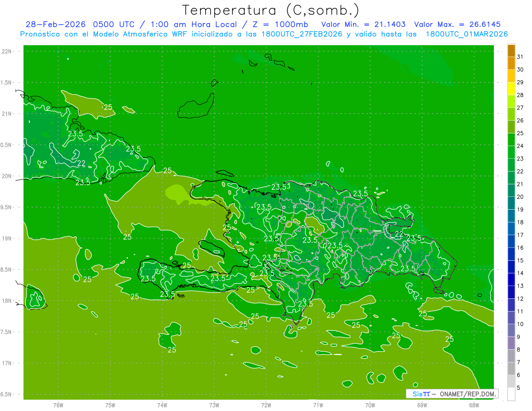Select the purple swatch between 9 and 10
Image resolution: width=532 pixels, height=411 pixels.
point(511,330)
